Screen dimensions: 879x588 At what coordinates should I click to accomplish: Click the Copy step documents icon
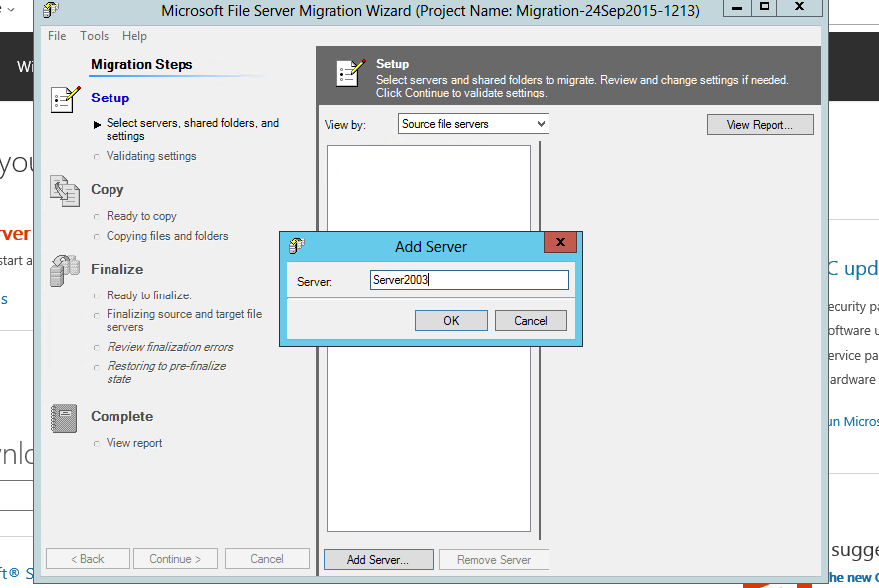(65, 191)
